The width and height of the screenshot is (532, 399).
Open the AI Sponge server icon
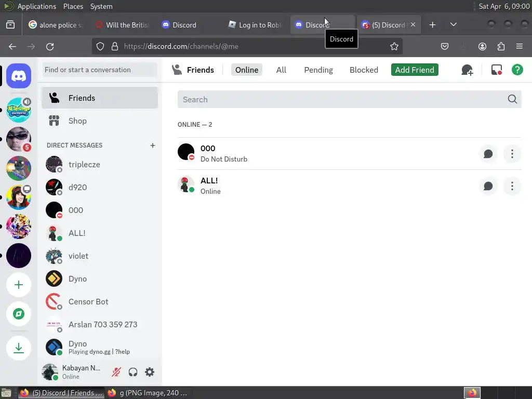click(x=19, y=110)
